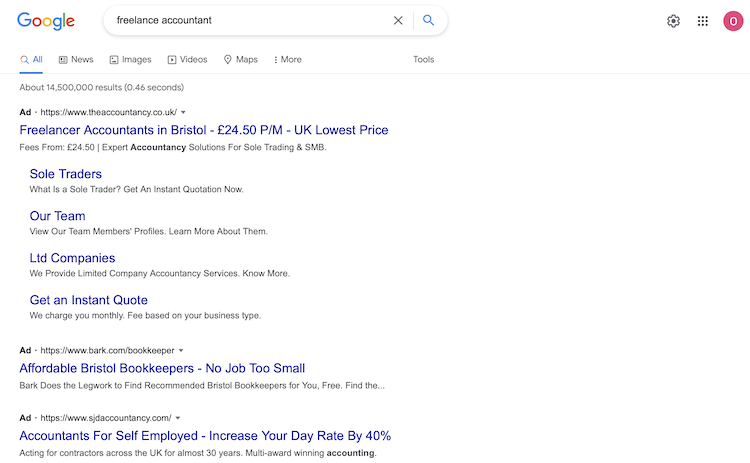Click the Videos tab play icon
The image size is (750, 463).
point(172,60)
